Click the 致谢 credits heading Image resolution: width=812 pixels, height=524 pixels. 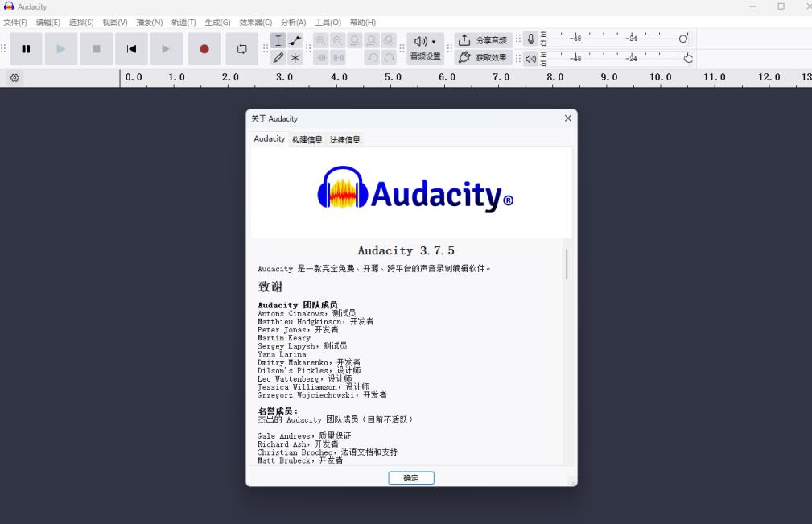[270, 287]
